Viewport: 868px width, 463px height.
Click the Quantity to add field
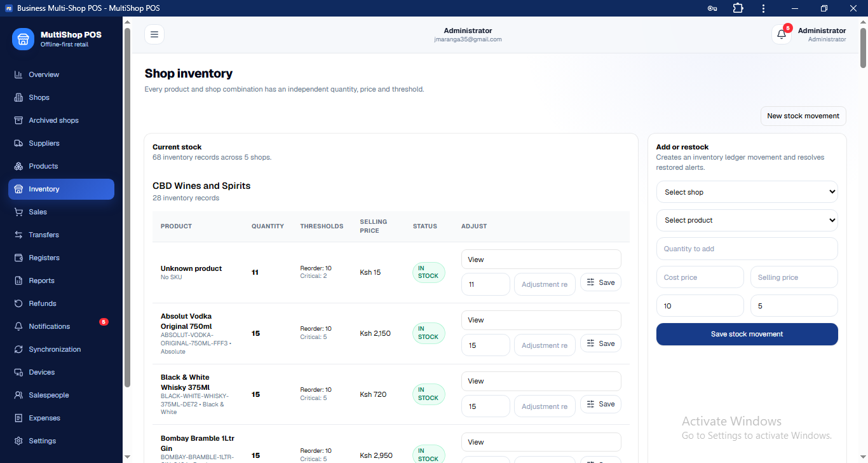pos(747,249)
